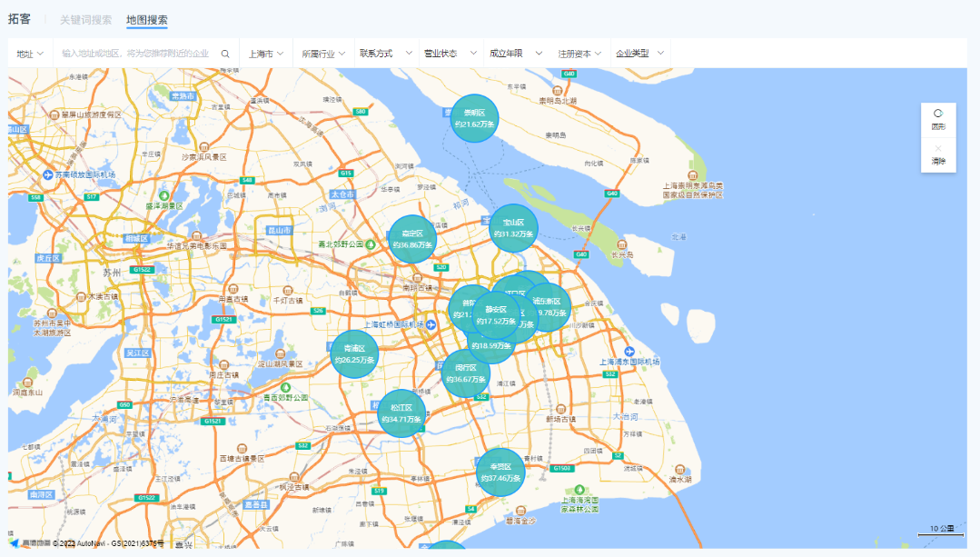Select the 碧海金沙 beach icon

click(520, 511)
